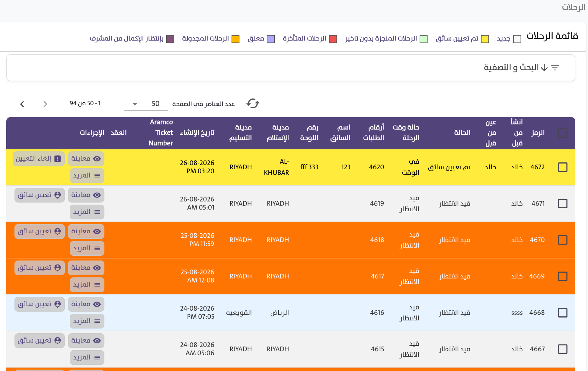Click the eye icon for trip 4669
Viewport: 588px width, 371px height.
[x=97, y=268]
